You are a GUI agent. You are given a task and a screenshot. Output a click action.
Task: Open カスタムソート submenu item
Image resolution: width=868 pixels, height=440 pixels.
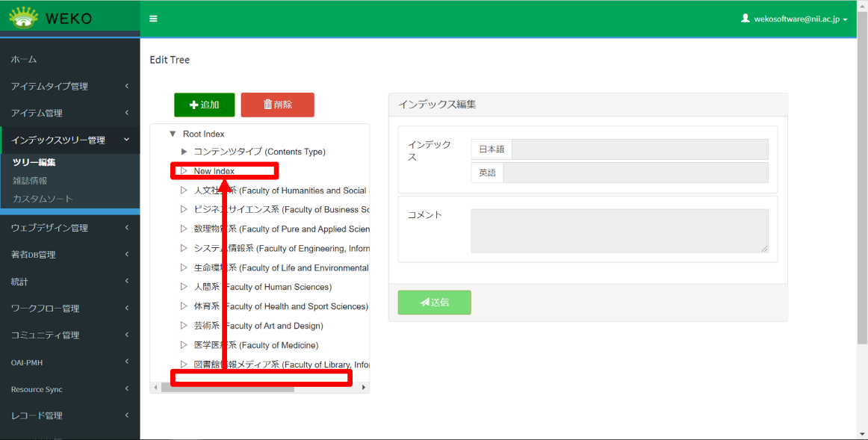[x=43, y=199]
